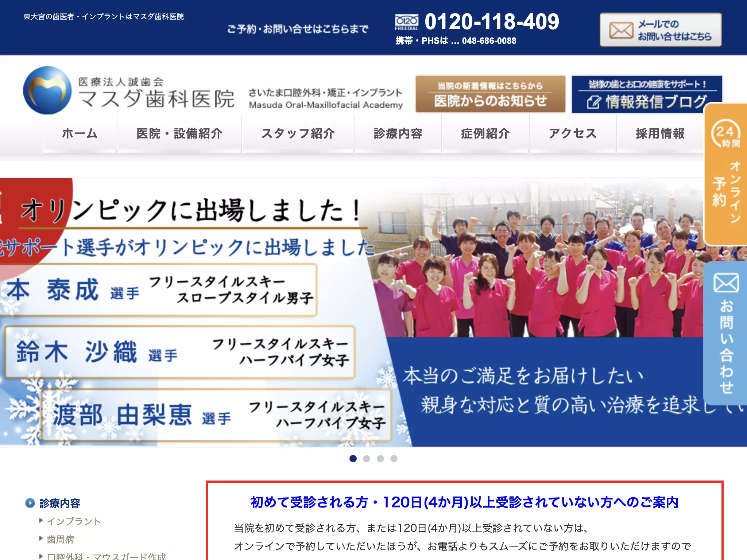Click オリンピックに出場しました! slide headline
This screenshot has width=747, height=560.
point(191,210)
